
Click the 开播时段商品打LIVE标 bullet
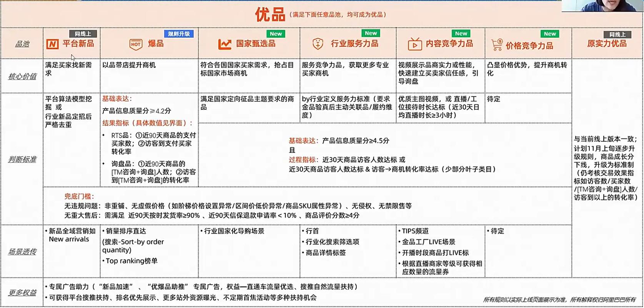click(434, 253)
